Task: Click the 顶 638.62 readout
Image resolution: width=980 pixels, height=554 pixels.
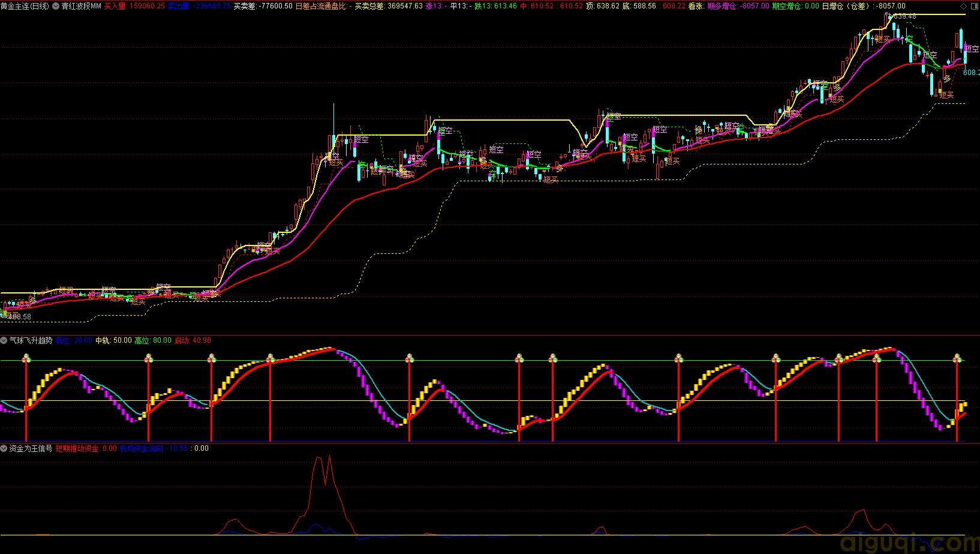Action: coord(603,6)
